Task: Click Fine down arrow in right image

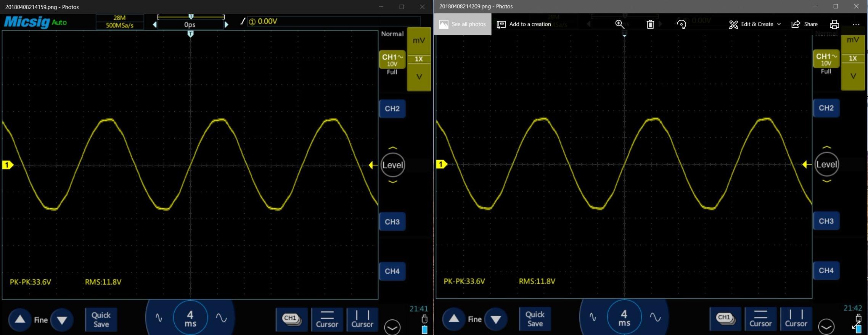Action: click(495, 319)
